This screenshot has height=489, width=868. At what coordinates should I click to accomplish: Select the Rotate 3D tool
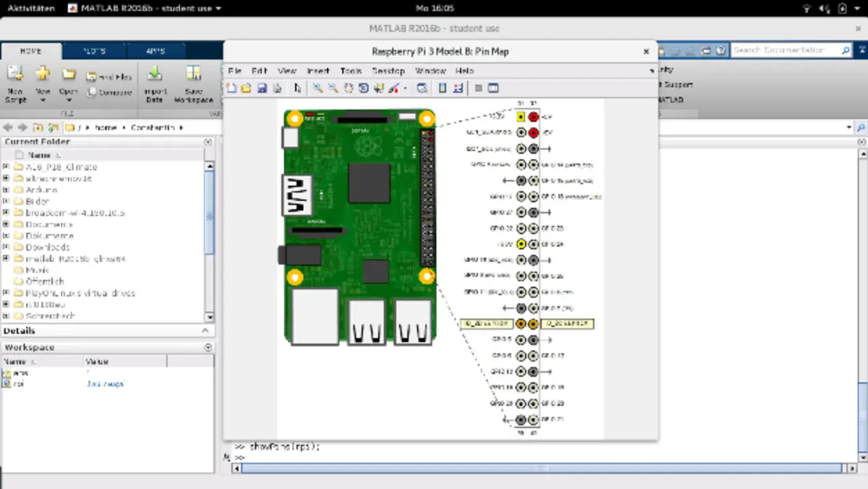coord(363,88)
